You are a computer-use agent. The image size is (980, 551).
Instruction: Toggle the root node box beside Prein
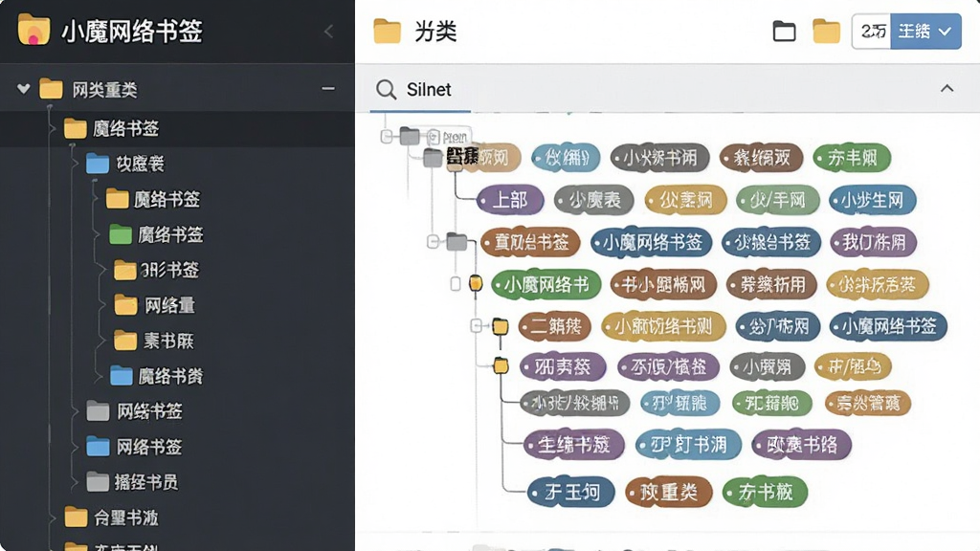tap(387, 136)
